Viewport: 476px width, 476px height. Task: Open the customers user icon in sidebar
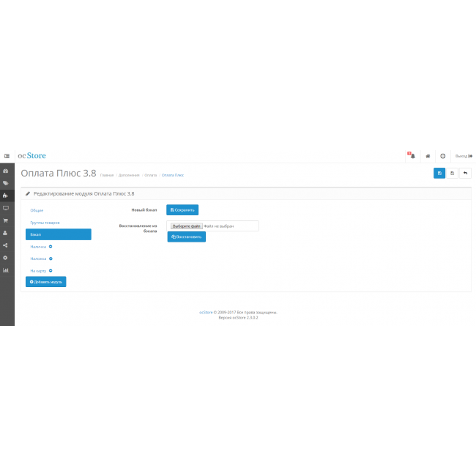tap(6, 233)
